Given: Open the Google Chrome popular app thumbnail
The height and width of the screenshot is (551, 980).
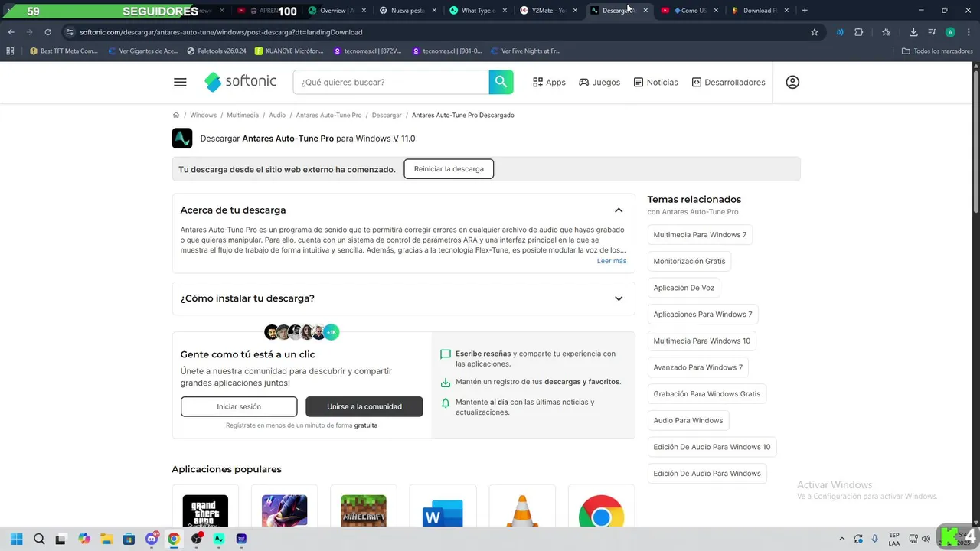Looking at the screenshot, I should click(601, 510).
